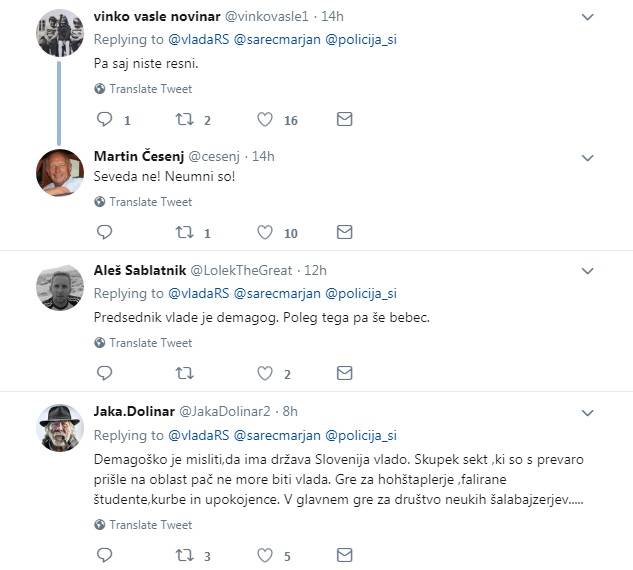The height and width of the screenshot is (570, 633).
Task: Retweet Aleš Sablatnik's tweet
Action: (184, 373)
